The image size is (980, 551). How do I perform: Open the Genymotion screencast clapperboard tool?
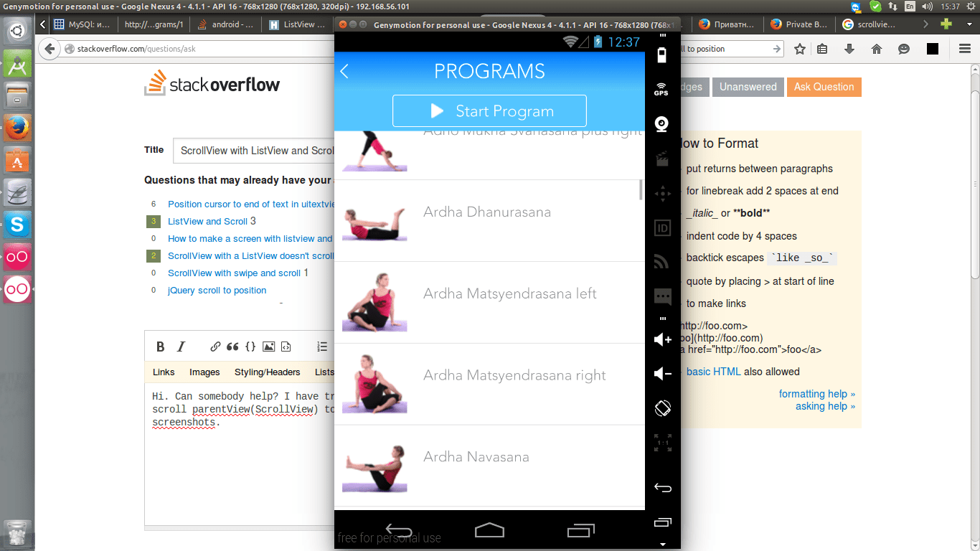tap(662, 159)
